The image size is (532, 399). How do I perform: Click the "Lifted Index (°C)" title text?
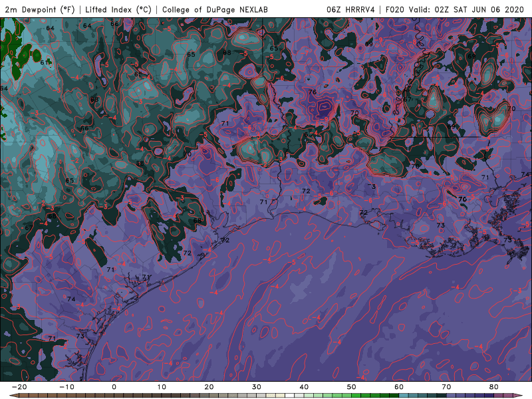118,9
